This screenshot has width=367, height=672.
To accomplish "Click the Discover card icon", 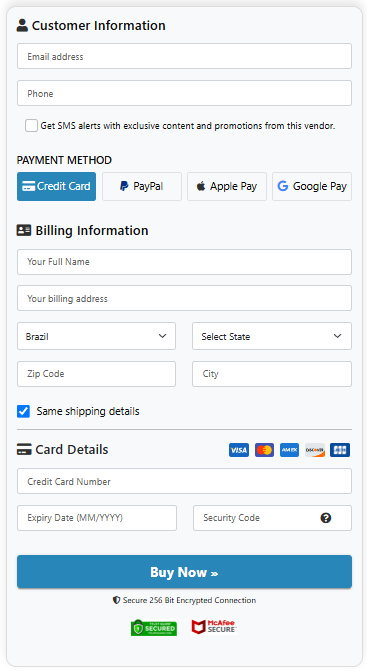I will tap(315, 450).
